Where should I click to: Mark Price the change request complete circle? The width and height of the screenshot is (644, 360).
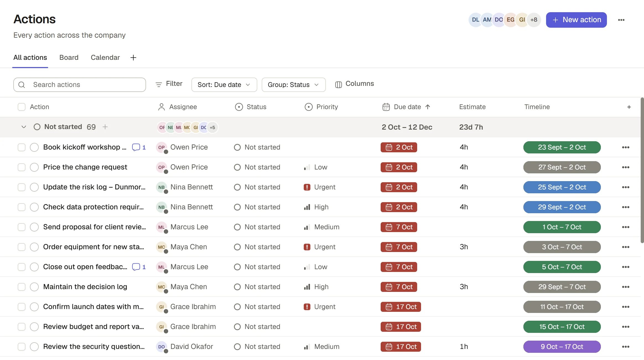(34, 167)
